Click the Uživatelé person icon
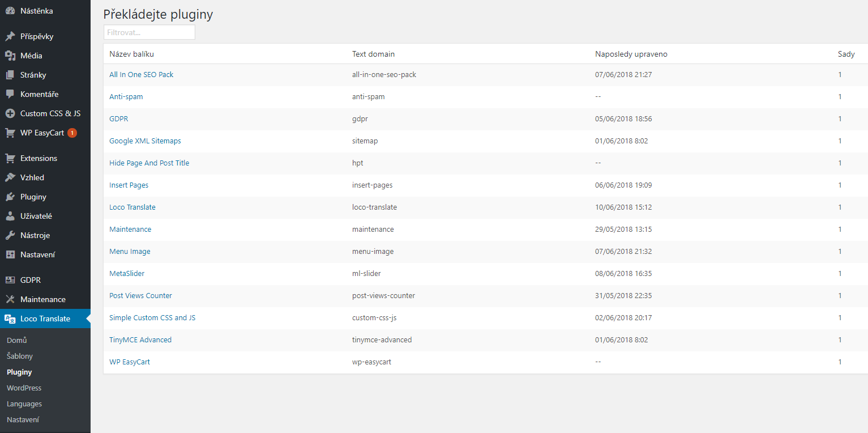Viewport: 868px width, 433px height. (x=10, y=216)
